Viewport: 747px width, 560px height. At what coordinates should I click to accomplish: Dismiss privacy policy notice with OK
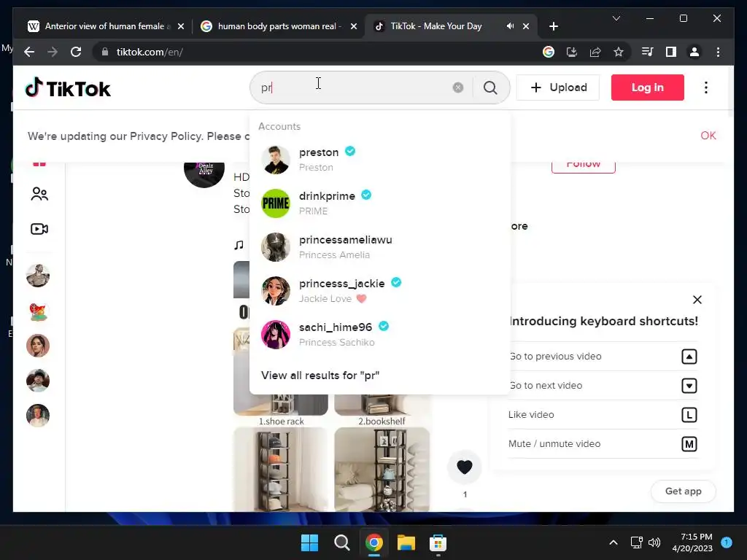(x=708, y=136)
